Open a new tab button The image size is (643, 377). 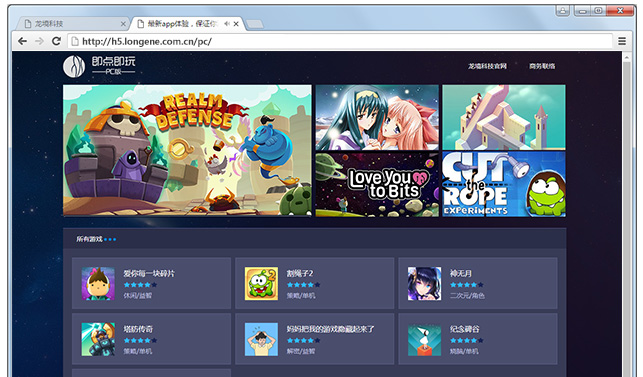(255, 24)
